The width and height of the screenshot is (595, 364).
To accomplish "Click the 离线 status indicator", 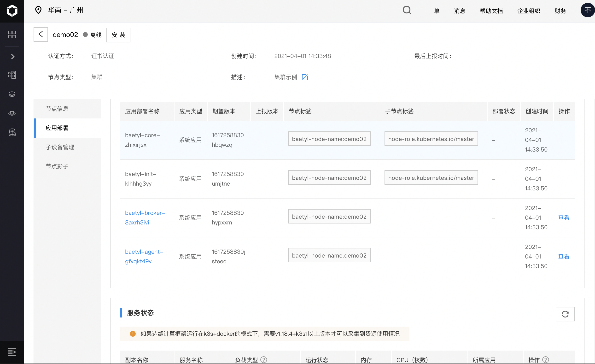I will point(92,35).
